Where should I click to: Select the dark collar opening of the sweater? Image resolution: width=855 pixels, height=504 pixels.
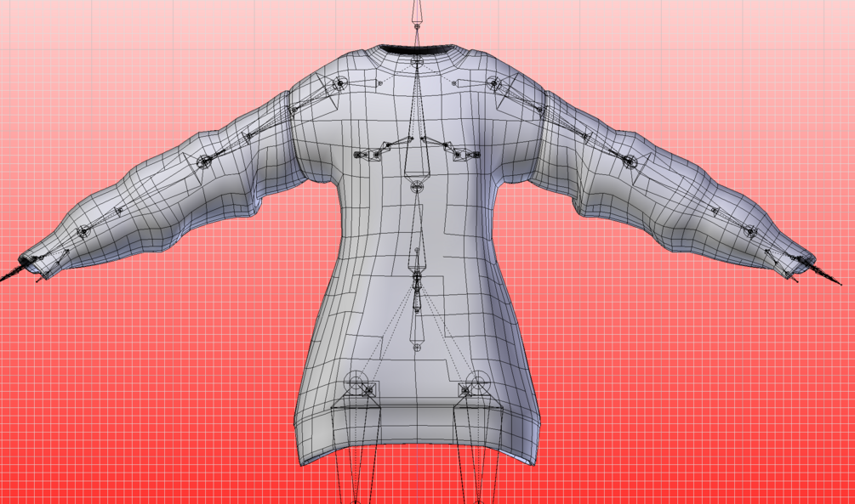tap(417, 50)
